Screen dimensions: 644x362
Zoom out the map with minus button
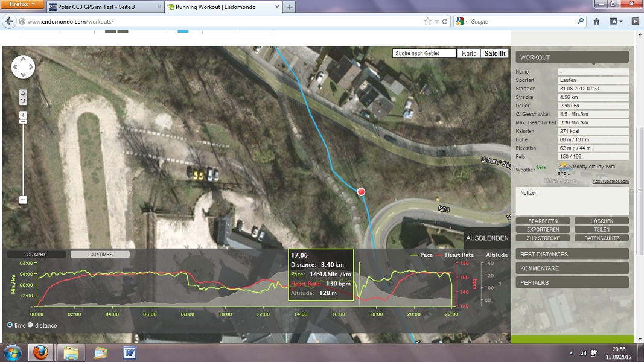point(23,200)
